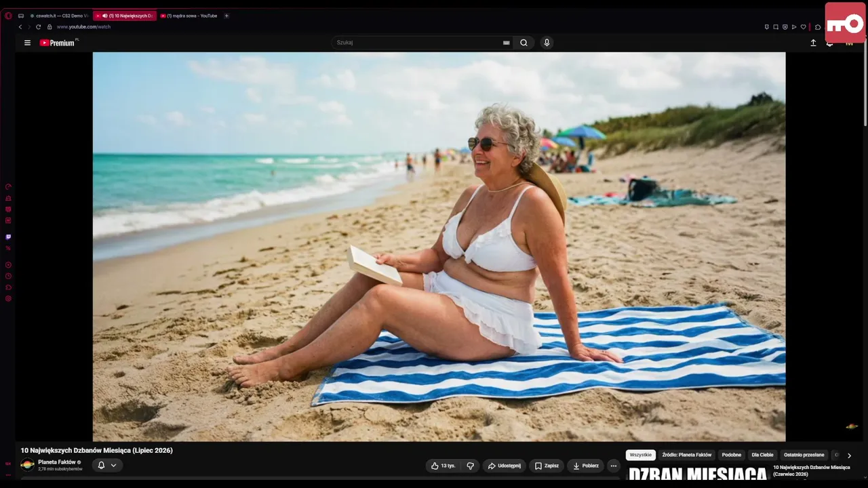Like the video with 13 tys. likes
Viewport: 868px width, 488px height.
[x=443, y=466]
